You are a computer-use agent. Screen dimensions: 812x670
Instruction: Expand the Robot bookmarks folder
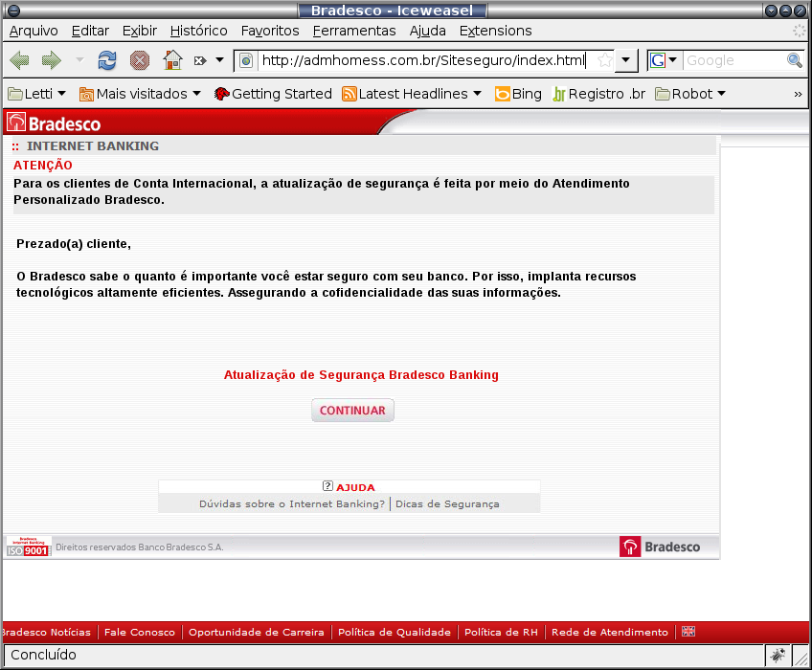pyautogui.click(x=690, y=94)
